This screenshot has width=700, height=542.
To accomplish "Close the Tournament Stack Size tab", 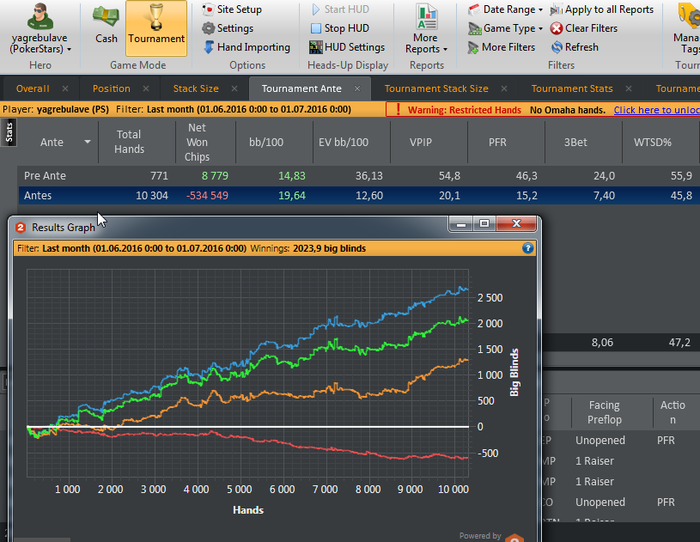I will tap(504, 88).
